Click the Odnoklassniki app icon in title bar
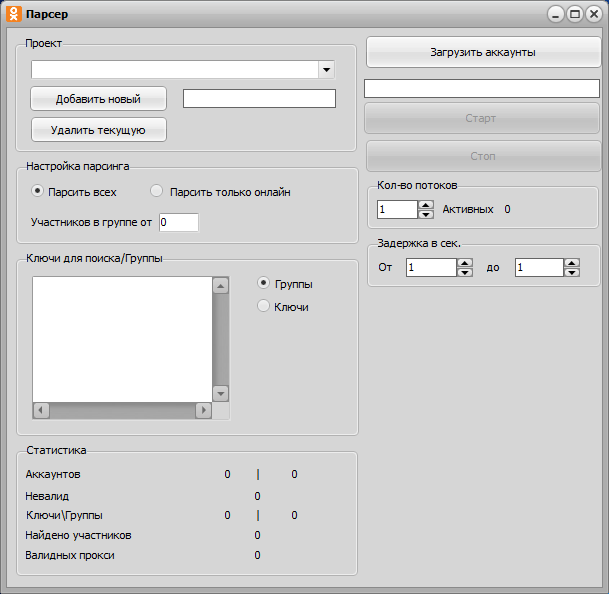Screen dimensions: 609x594 (x=13, y=14)
